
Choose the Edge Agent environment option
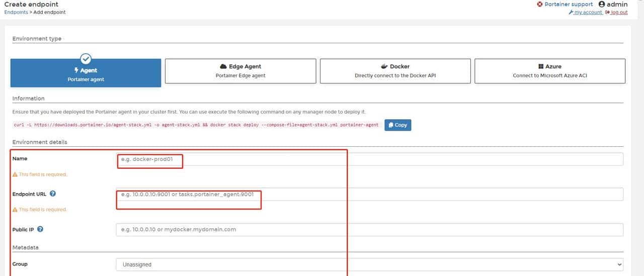240,71
